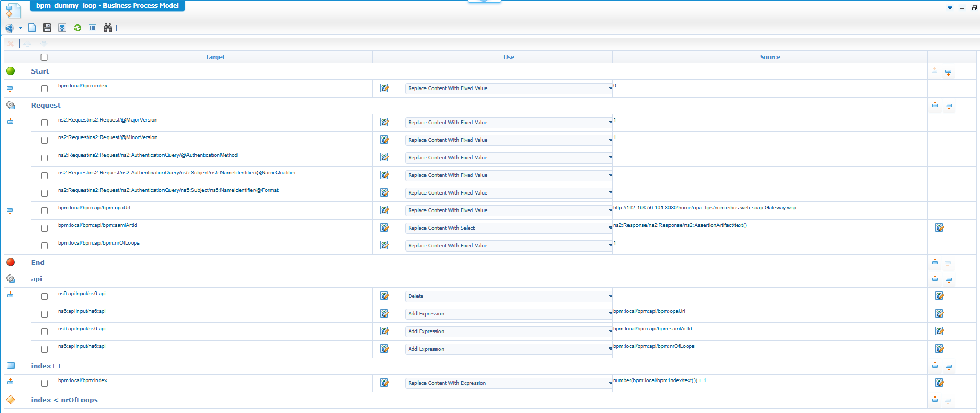
Task: Check the @MajorVersion row checkbox
Action: coord(44,123)
